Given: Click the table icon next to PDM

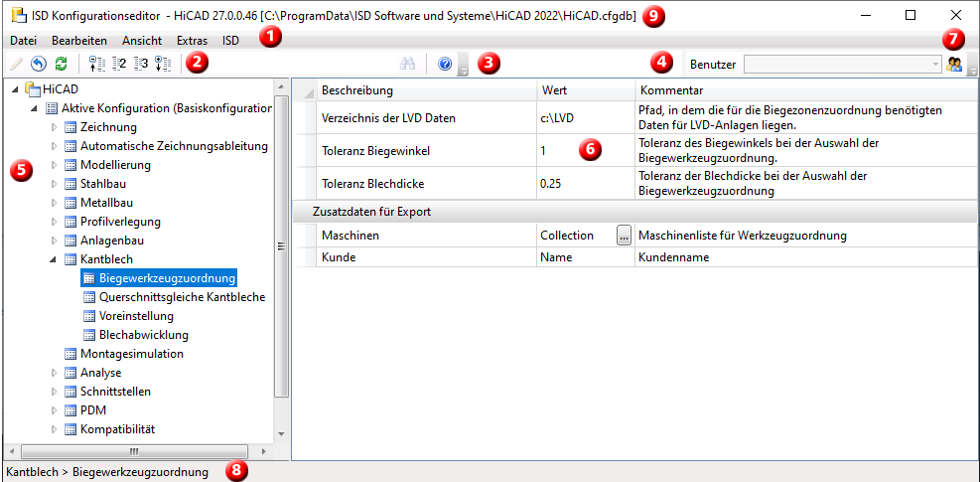Looking at the screenshot, I should point(70,410).
